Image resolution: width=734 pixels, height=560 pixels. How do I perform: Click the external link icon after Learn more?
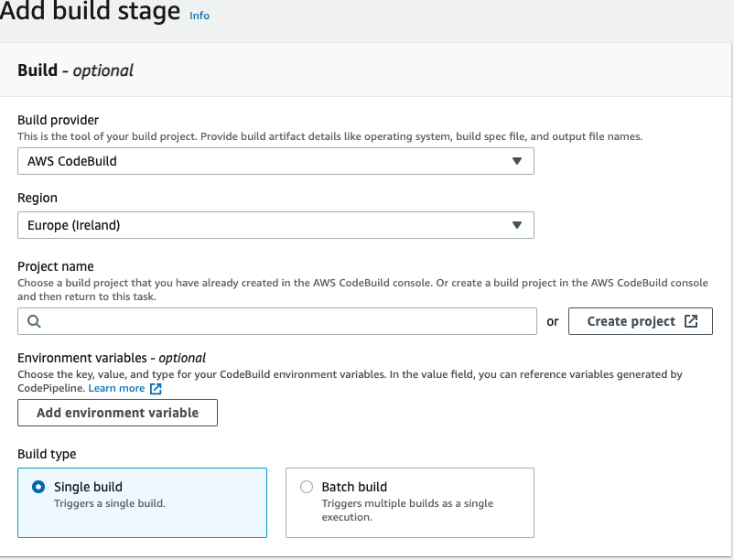(156, 388)
